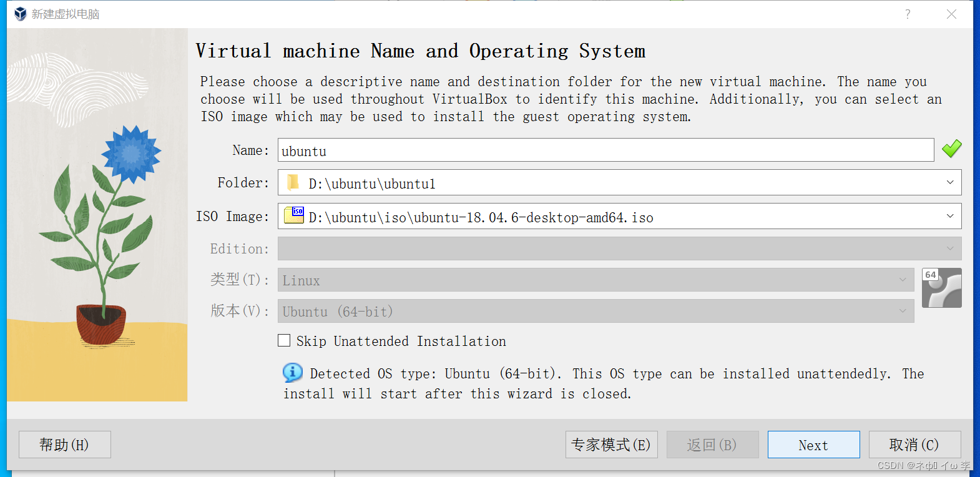
Task: Click the 64-bit Linux OS type icon
Action: click(941, 288)
